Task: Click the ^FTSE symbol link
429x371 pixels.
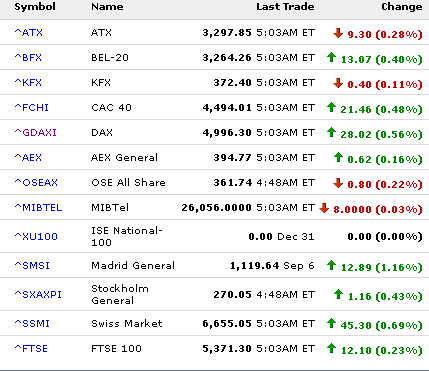Action: tap(31, 348)
